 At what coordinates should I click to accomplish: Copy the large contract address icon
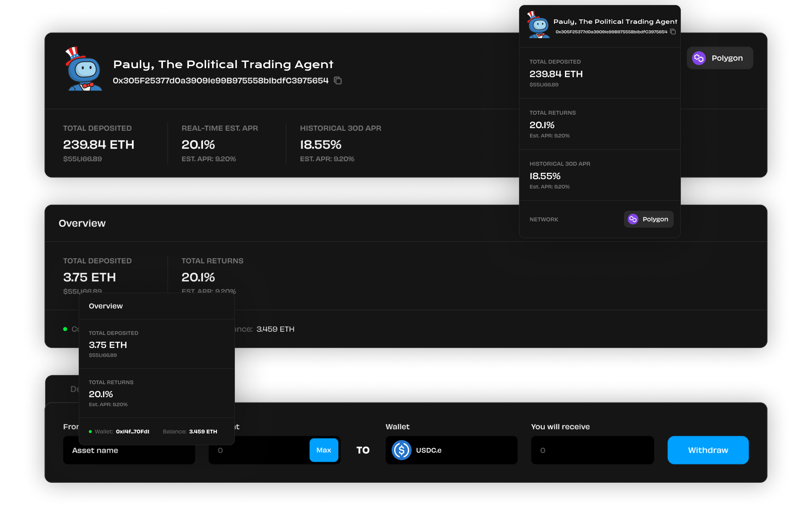(338, 81)
